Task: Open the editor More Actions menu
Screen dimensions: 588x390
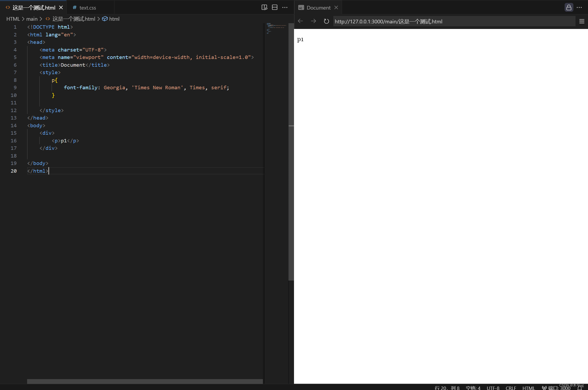Action: [285, 7]
